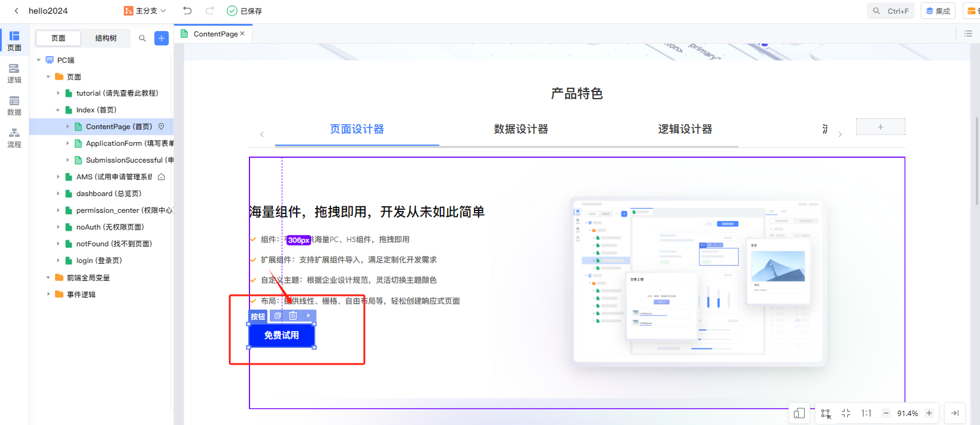Select the 结构树 tab in the panel
This screenshot has width=980, height=425.
[x=106, y=38]
